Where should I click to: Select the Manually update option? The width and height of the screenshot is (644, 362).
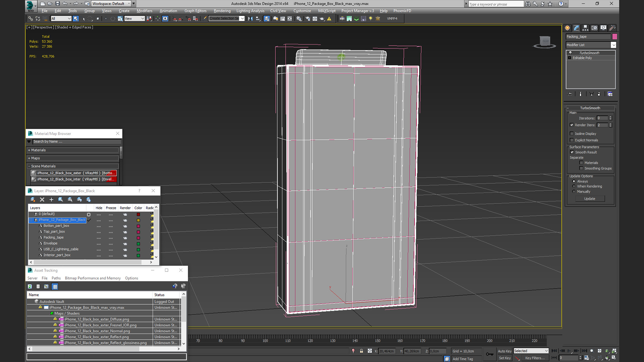pos(574,192)
